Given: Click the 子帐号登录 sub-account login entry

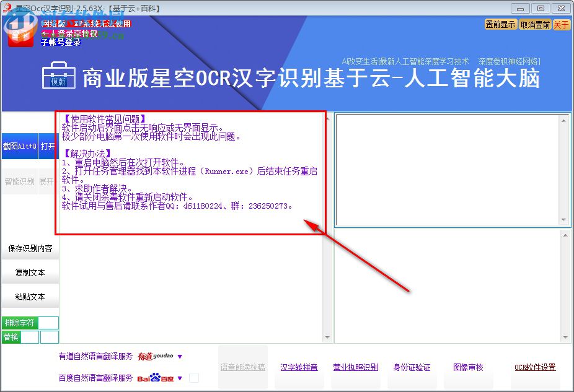Looking at the screenshot, I should [61, 41].
